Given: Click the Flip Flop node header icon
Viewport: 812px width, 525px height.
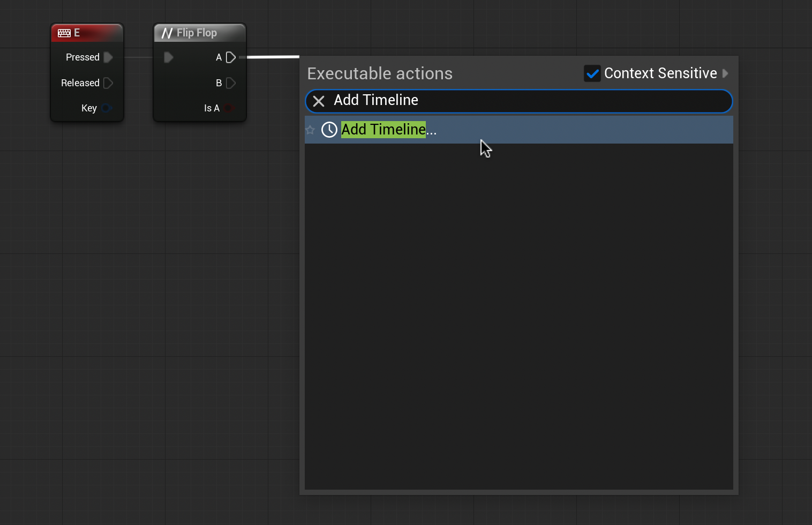Looking at the screenshot, I should 167,33.
